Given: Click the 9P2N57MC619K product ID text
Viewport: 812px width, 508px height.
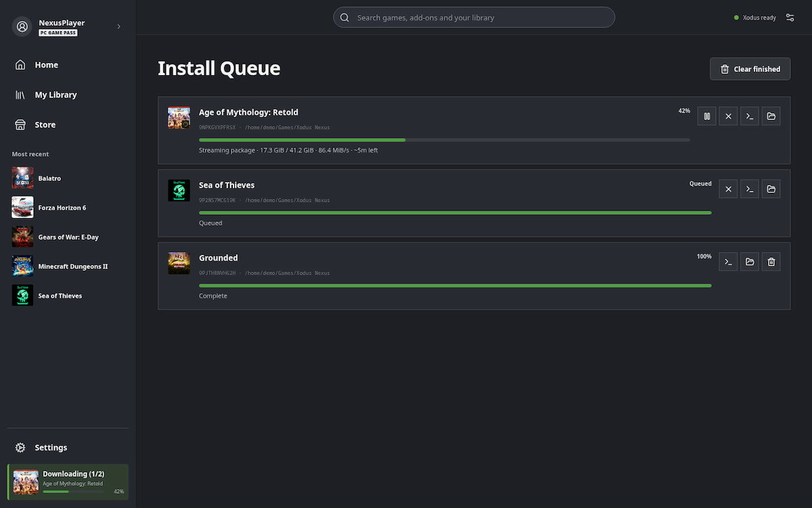Looking at the screenshot, I should pyautogui.click(x=217, y=200).
